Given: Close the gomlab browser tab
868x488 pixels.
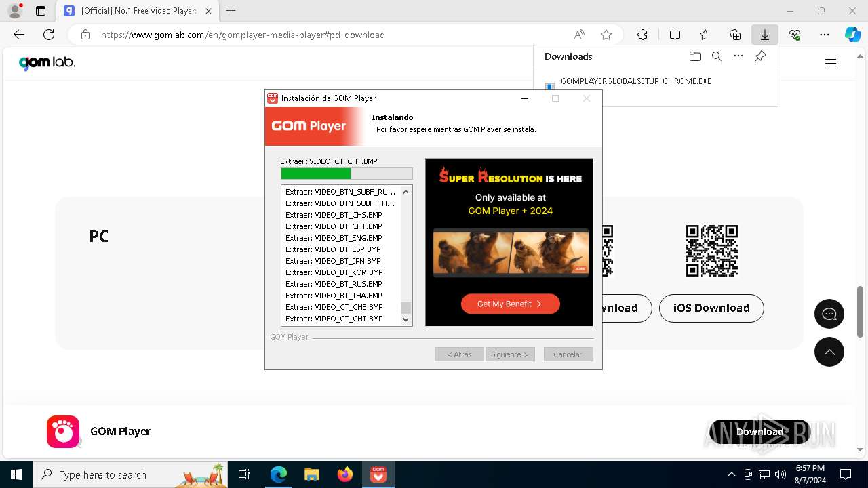Looking at the screenshot, I should click(x=208, y=11).
